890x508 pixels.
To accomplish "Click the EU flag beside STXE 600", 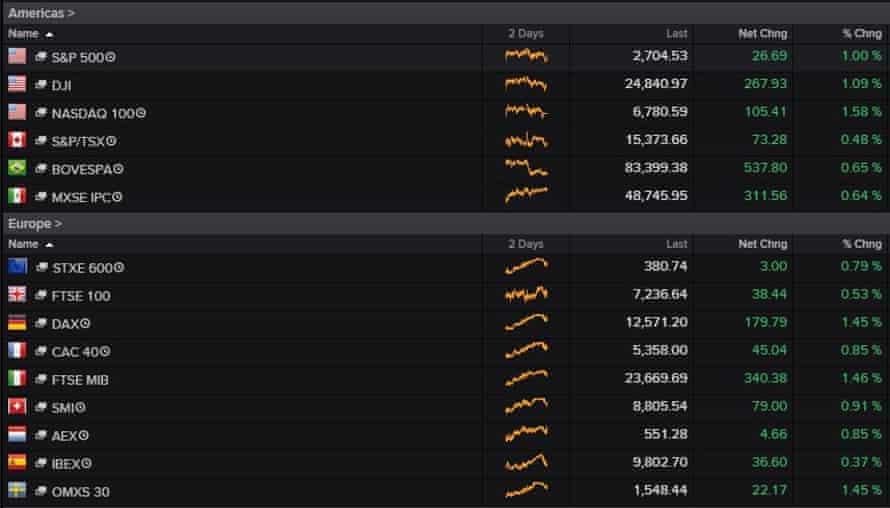I will point(17,266).
